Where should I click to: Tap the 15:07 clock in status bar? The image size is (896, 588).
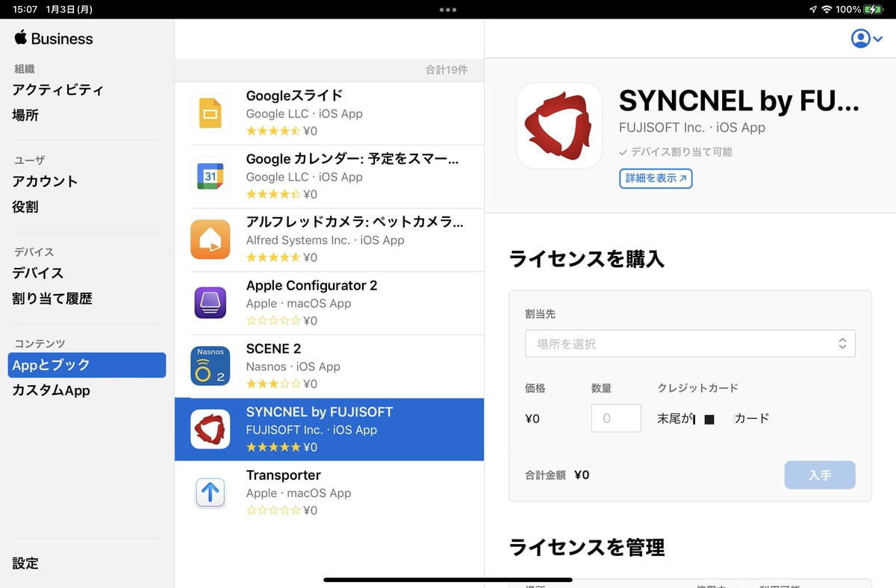(x=25, y=10)
